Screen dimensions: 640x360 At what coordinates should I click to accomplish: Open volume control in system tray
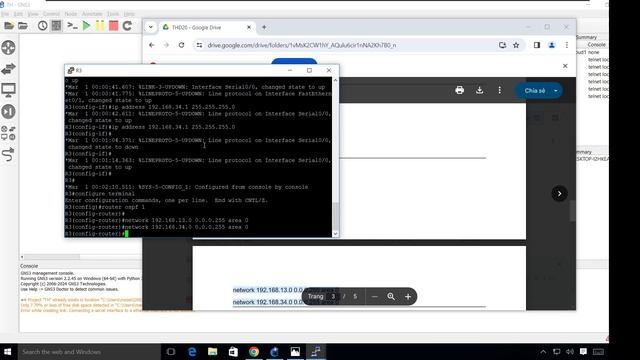[x=570, y=352]
